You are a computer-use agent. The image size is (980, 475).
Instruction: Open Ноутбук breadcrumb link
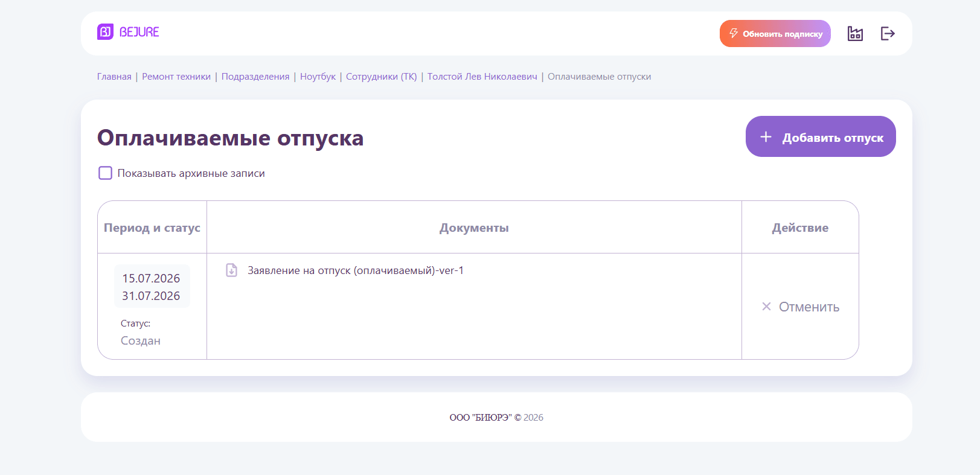coord(318,77)
